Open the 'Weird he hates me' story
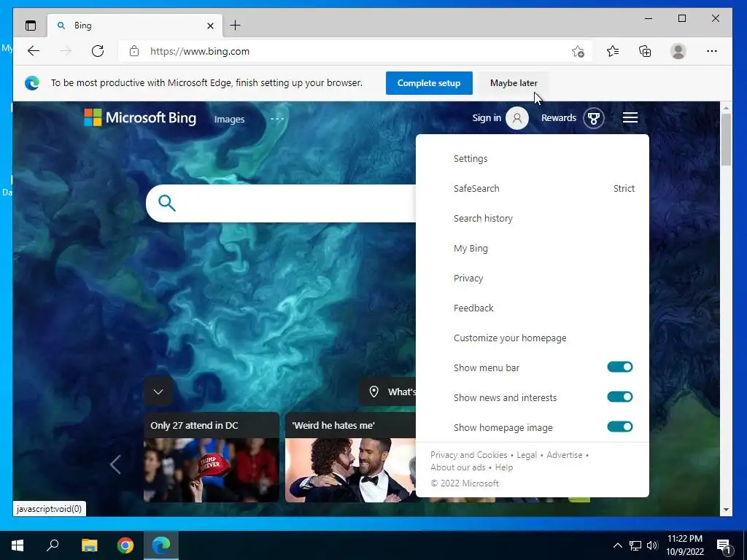This screenshot has height=560, width=747. click(351, 457)
